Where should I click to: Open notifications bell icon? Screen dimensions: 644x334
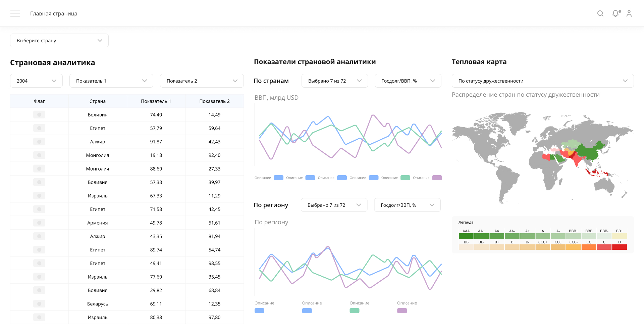coord(615,13)
